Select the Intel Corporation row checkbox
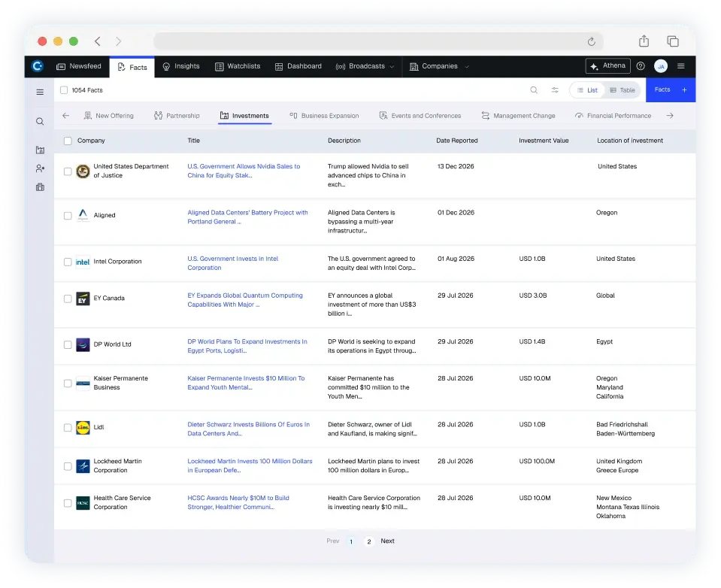 pos(68,262)
